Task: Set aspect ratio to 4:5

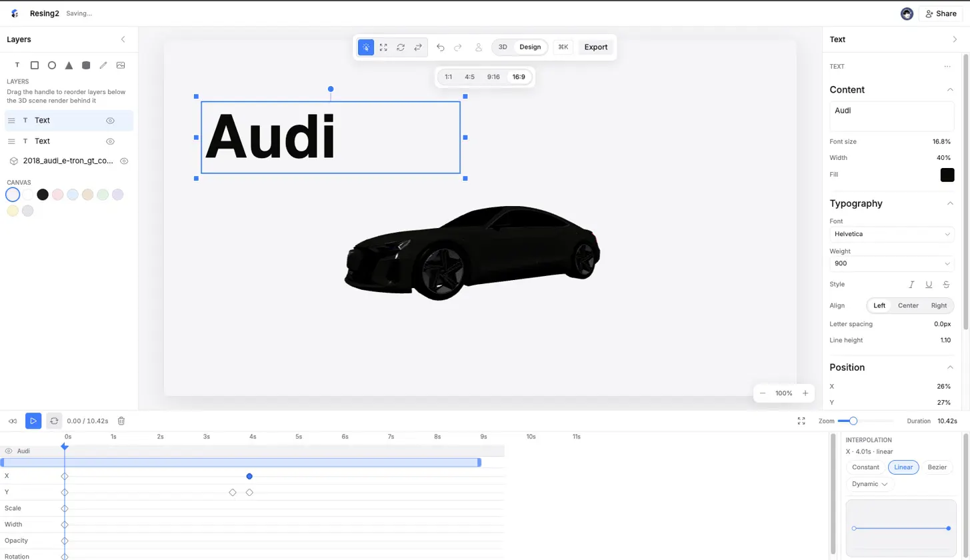Action: (470, 77)
